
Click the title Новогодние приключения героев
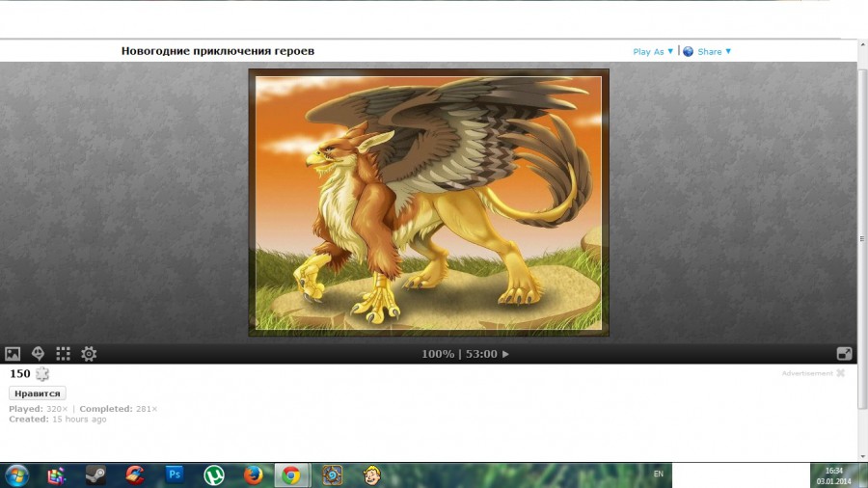coord(218,51)
